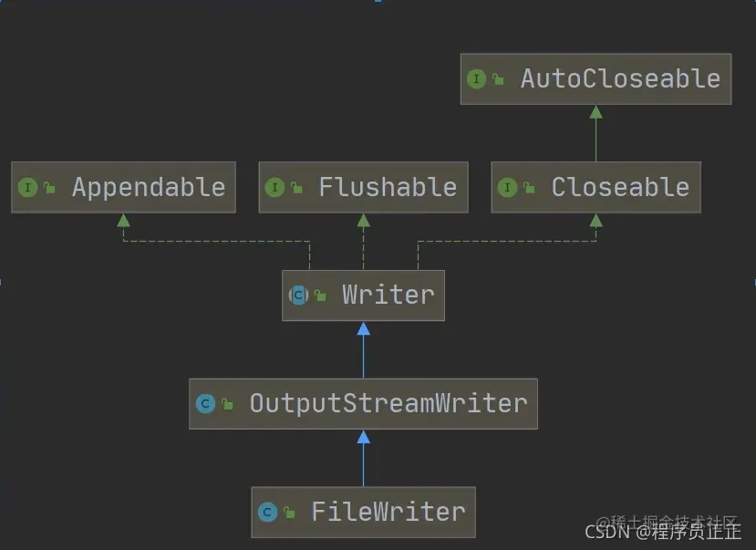Click the green arrow from Closeable to AutoCloseable
Image resolution: width=756 pixels, height=550 pixels.
[595, 133]
